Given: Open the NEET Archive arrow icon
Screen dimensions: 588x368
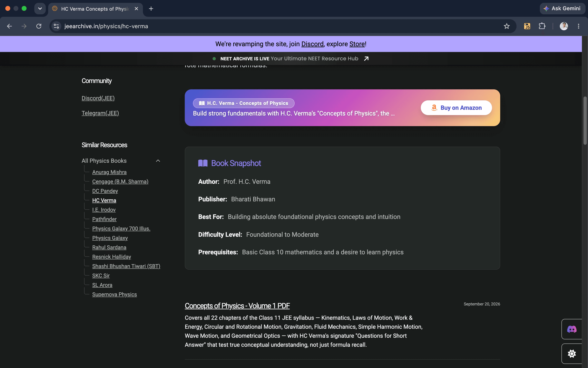Looking at the screenshot, I should coord(366,59).
